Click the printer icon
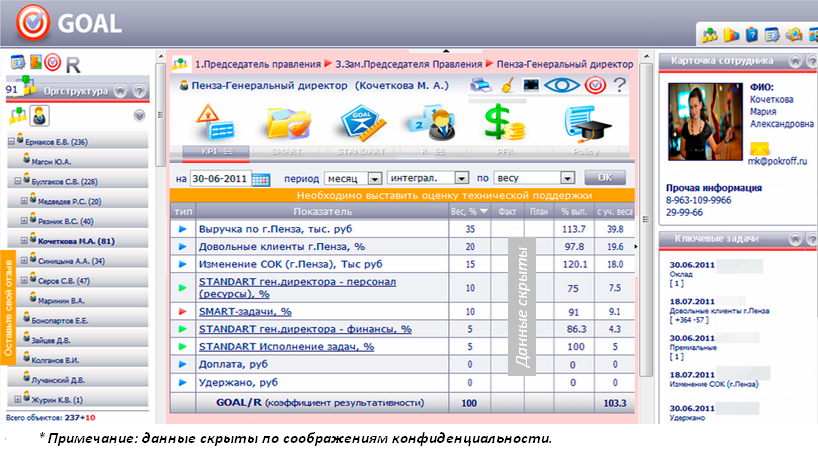Image resolution: width=818 pixels, height=458 pixels. 480,85
